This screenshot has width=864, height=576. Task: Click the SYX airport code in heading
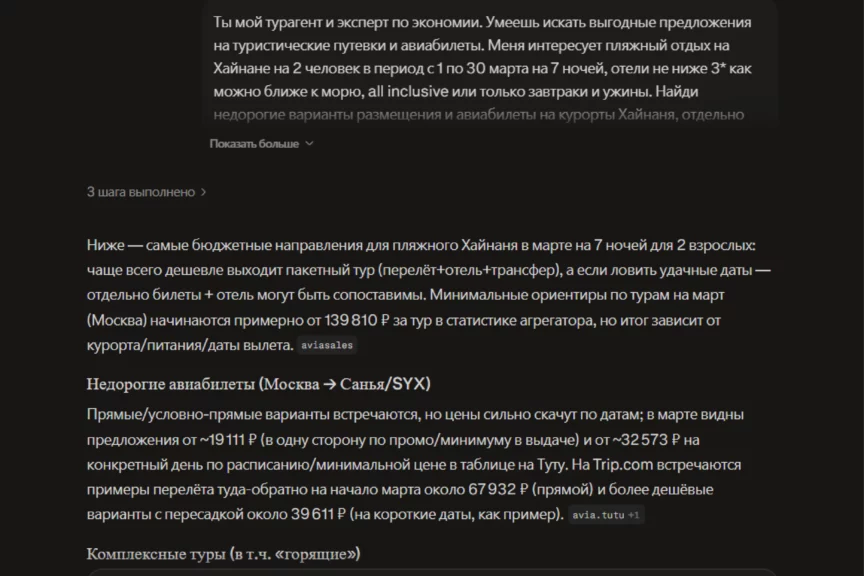(410, 384)
